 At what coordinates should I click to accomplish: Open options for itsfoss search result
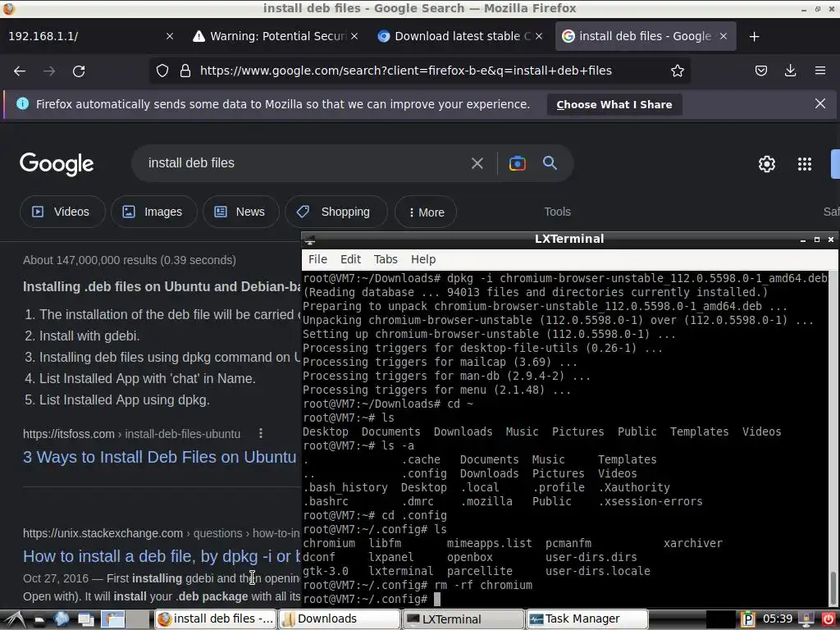click(x=261, y=433)
